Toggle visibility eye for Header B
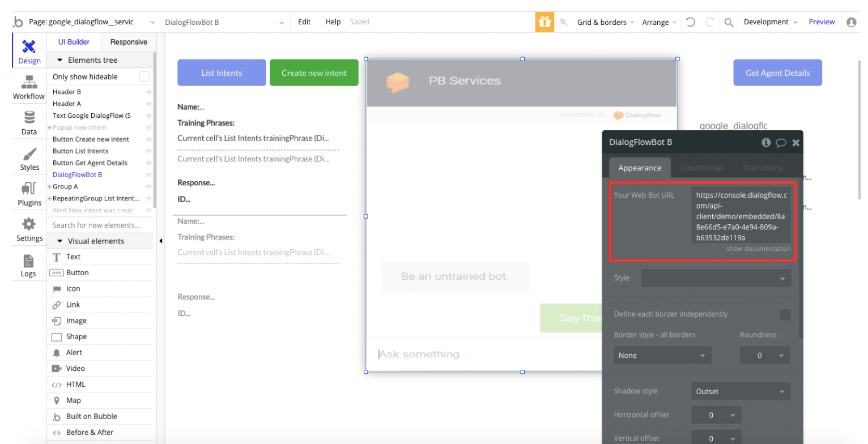 148,92
